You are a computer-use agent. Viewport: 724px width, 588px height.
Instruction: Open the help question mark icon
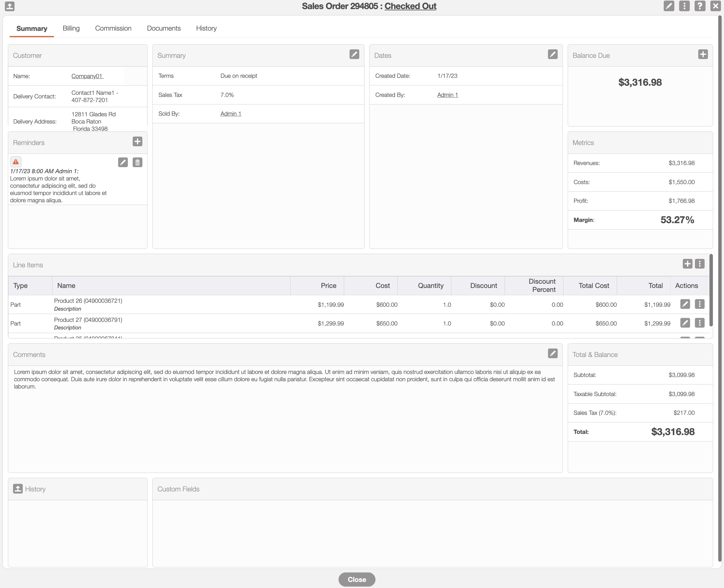(699, 6)
